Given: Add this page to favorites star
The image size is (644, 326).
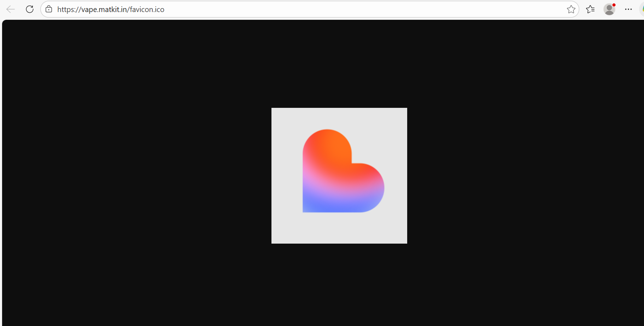Looking at the screenshot, I should click(x=571, y=9).
